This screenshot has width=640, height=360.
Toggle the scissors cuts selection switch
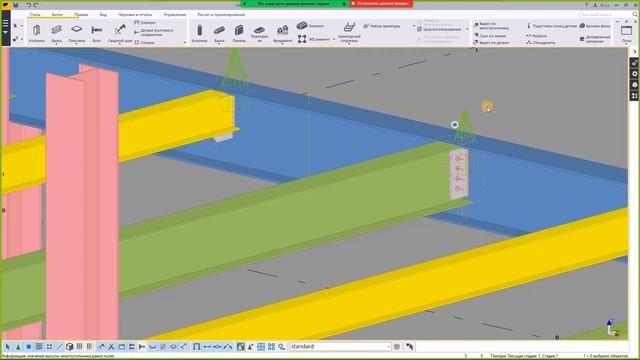pyautogui.click(x=111, y=347)
